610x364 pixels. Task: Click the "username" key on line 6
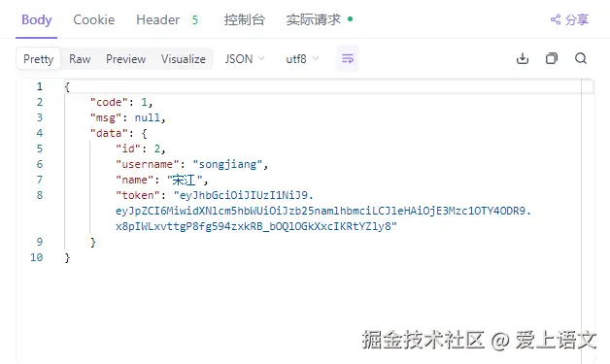coord(147,164)
